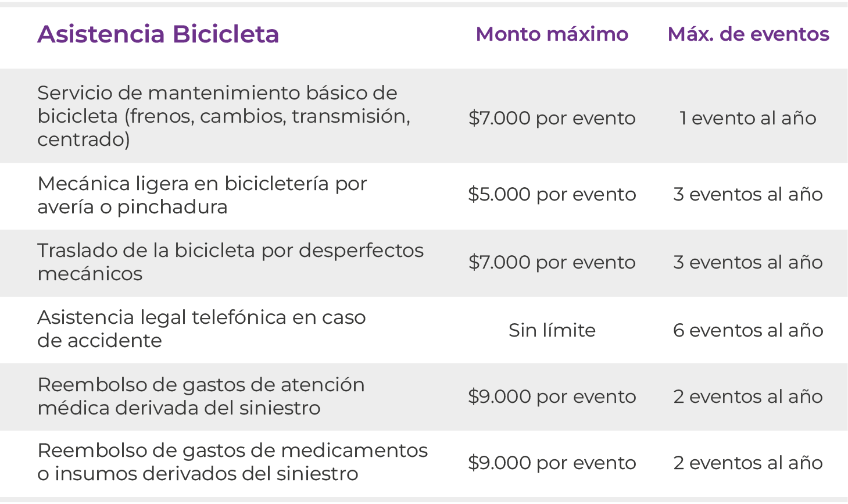Click the Asistencia Bicicleta heading
This screenshot has width=848, height=504.
pos(158,34)
